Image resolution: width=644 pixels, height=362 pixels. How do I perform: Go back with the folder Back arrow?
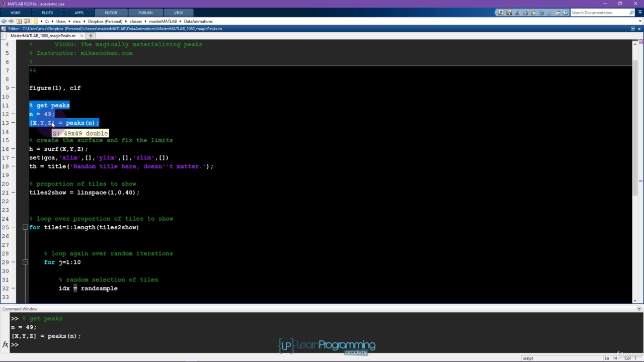[4, 21]
